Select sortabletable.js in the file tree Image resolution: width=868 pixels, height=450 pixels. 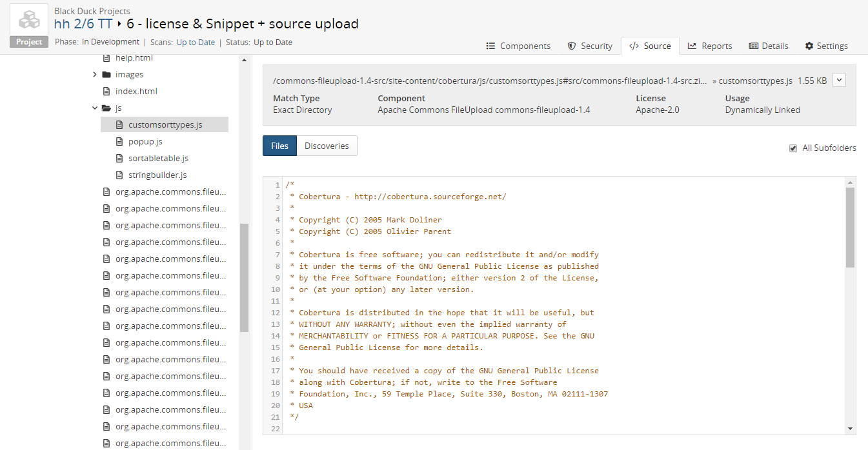coord(158,158)
